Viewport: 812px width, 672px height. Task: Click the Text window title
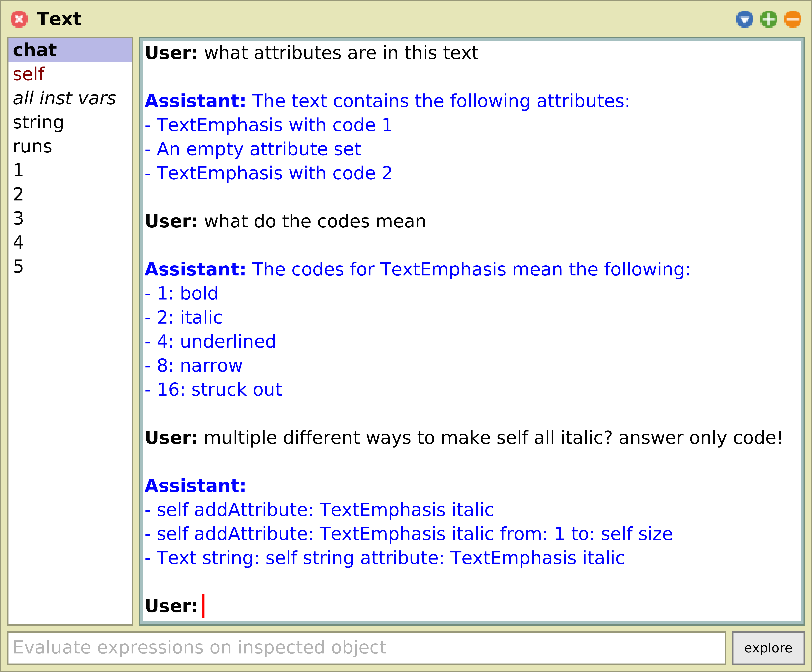[59, 19]
